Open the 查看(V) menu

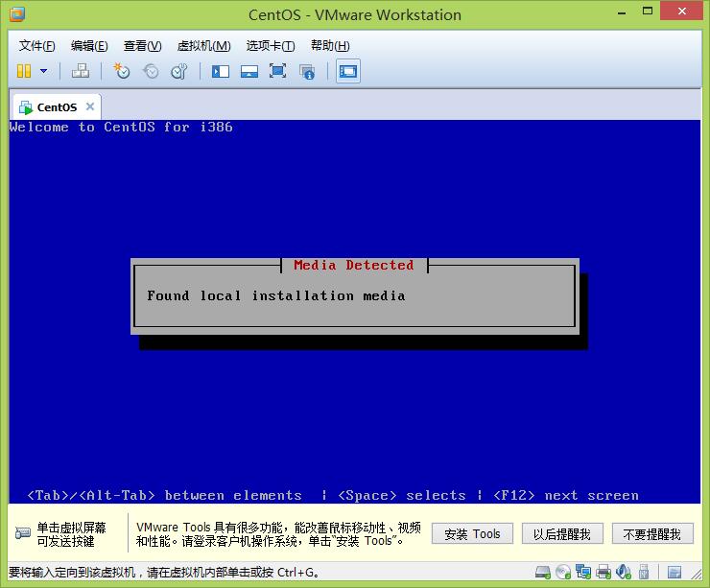point(142,46)
